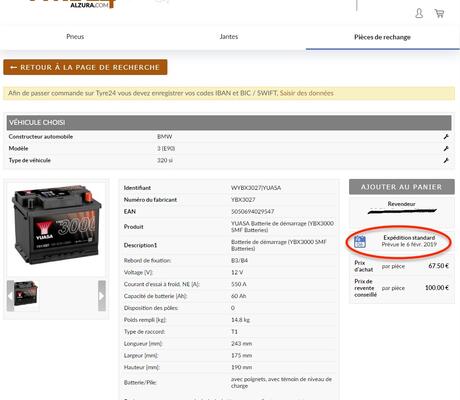Select manufacturer number YBX3027
The width and height of the screenshot is (460, 400).
243,200
